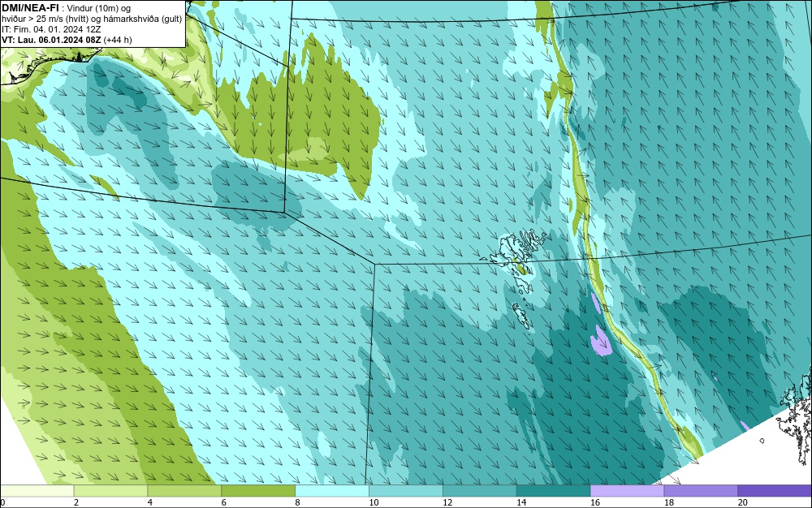Click the 12–14 m/s teal legend swatch
The height and width of the screenshot is (508, 812).
coord(480,490)
